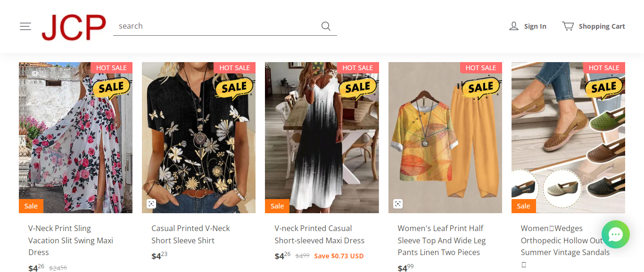Click the JCP logo
Viewport: 644px width, 272px height.
[x=74, y=27]
